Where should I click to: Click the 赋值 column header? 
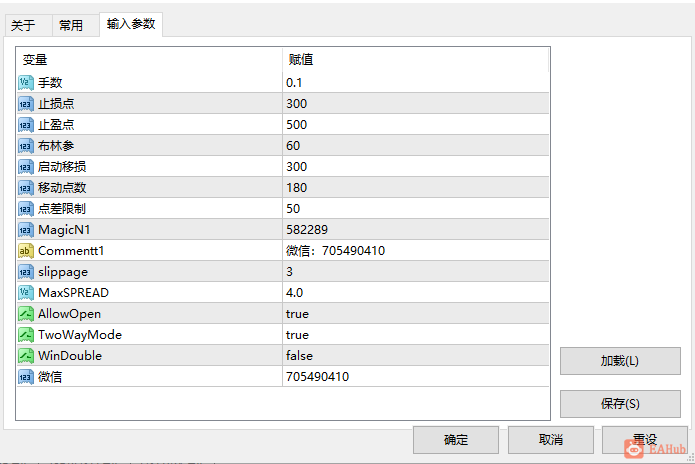coord(415,59)
